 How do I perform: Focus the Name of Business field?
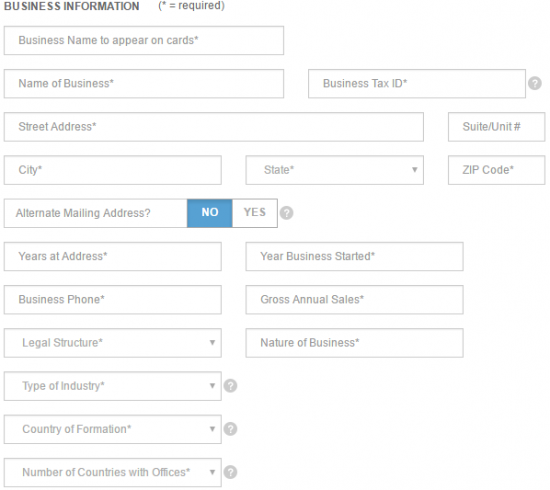(x=144, y=83)
